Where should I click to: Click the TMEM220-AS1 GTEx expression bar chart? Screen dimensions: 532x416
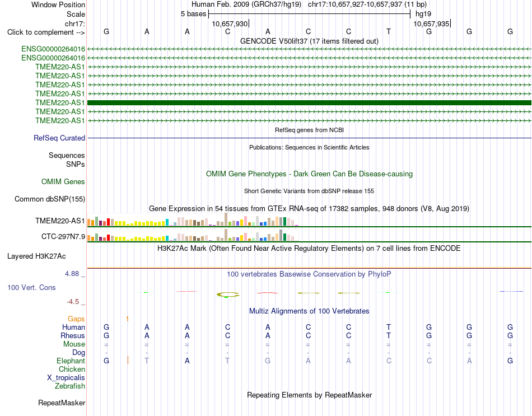click(193, 219)
